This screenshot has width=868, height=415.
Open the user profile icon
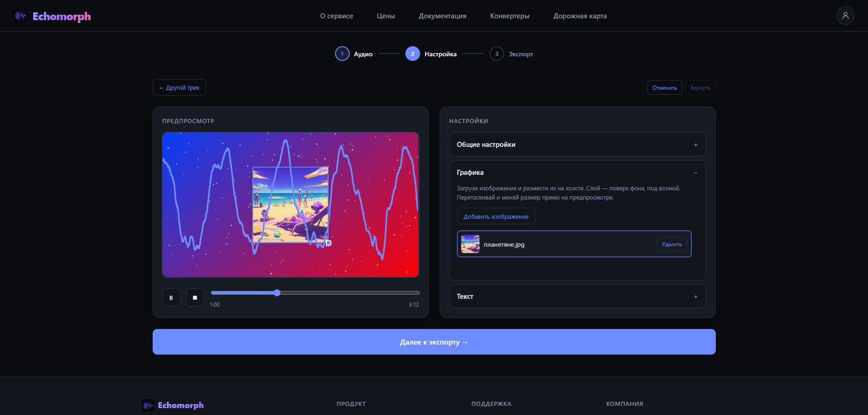click(x=845, y=16)
